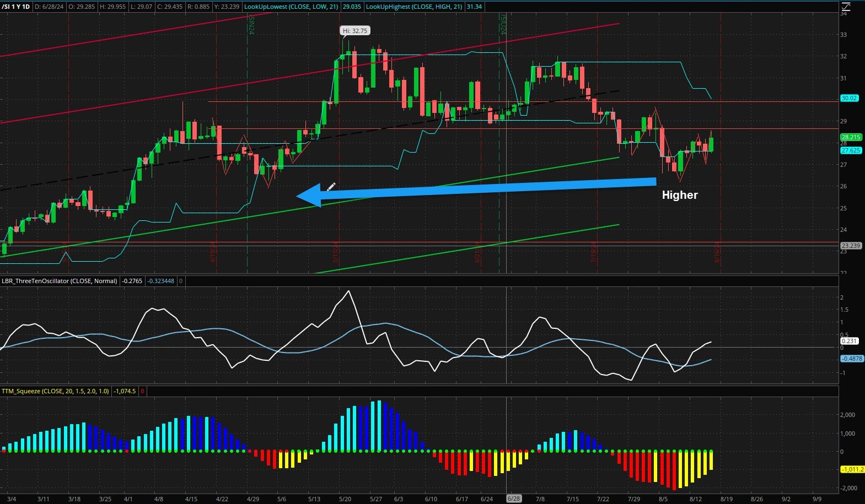The image size is (865, 504).
Task: Click the 23.239 gray price level bubble
Action: 850,246
